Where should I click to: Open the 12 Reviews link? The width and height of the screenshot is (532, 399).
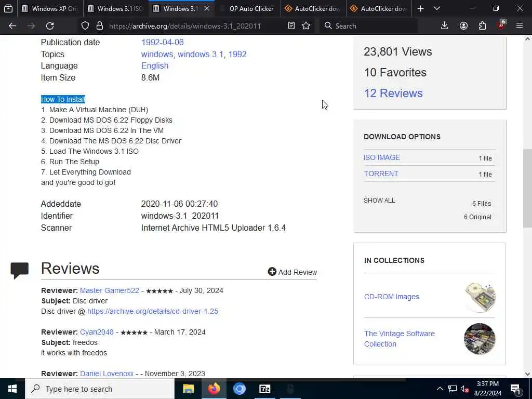(x=393, y=93)
